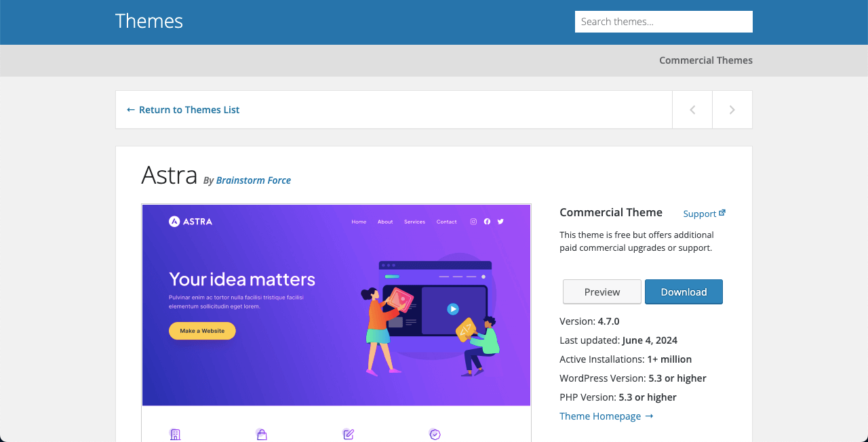Return to Themes List
868x442 pixels.
coord(183,110)
